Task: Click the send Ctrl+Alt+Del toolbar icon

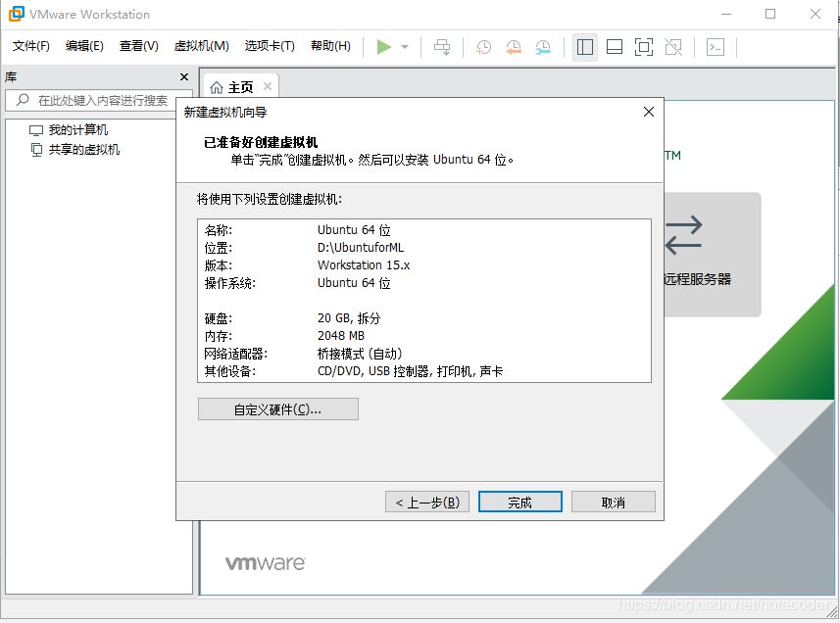Action: click(x=442, y=47)
